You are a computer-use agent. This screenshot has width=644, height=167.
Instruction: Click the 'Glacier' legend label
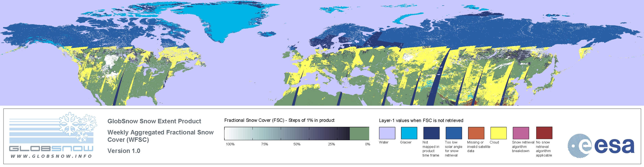point(405,142)
